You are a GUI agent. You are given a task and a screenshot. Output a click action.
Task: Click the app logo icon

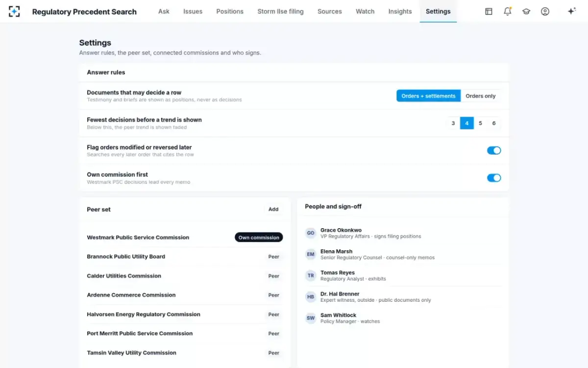tap(14, 11)
